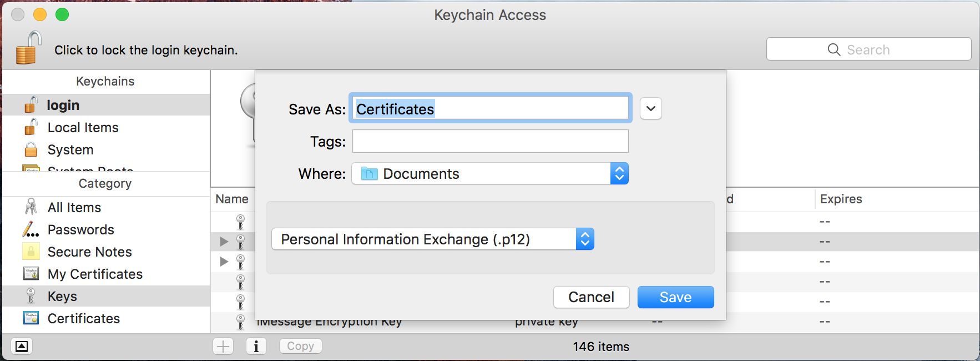980x361 pixels.
Task: Sort by the Name column header
Action: (x=233, y=199)
